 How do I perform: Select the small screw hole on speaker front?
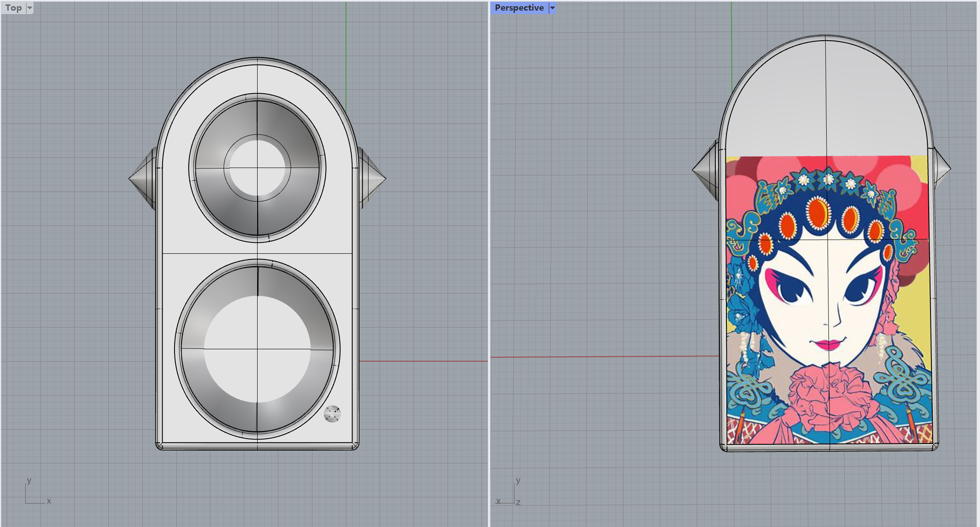click(332, 414)
